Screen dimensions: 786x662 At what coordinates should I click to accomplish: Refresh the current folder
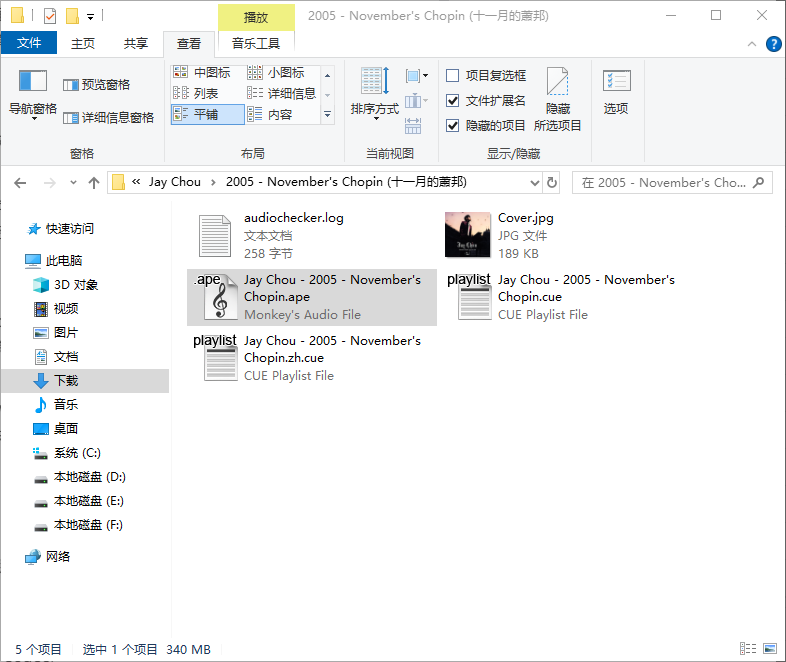(552, 182)
